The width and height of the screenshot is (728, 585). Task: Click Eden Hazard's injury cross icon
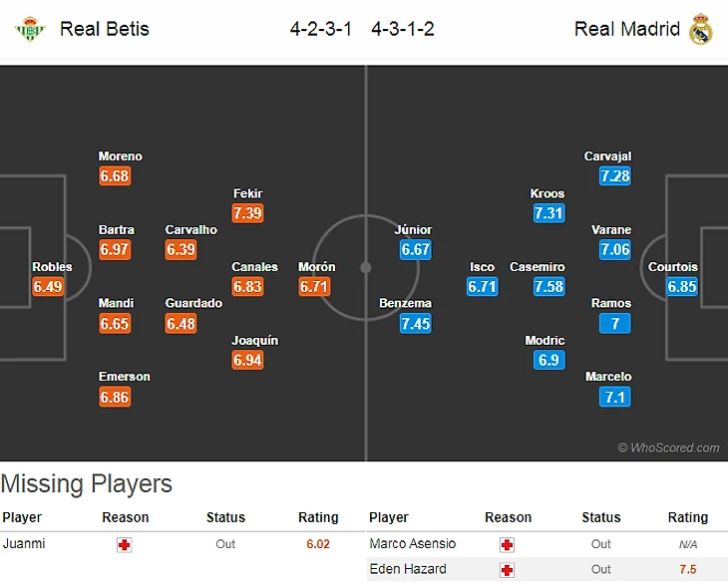pos(507,569)
